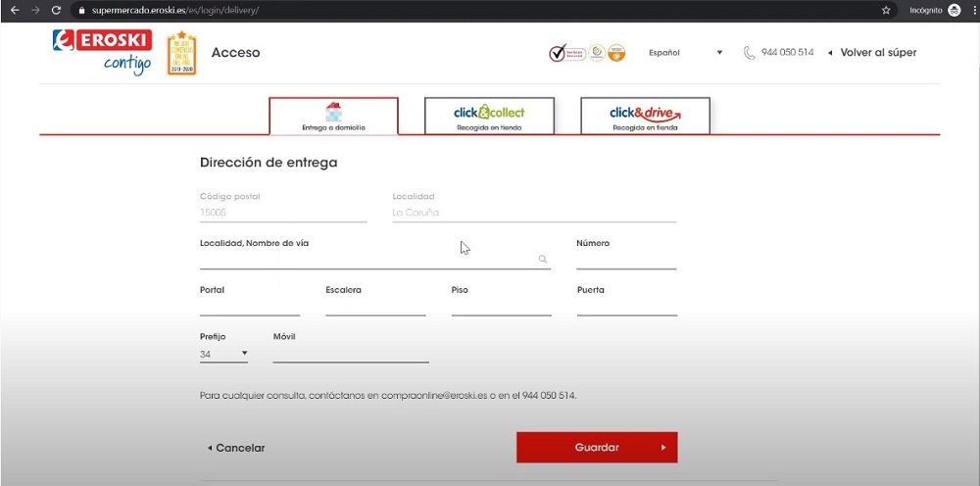The image size is (980, 486).
Task: Focus the Número input field
Action: [626, 259]
